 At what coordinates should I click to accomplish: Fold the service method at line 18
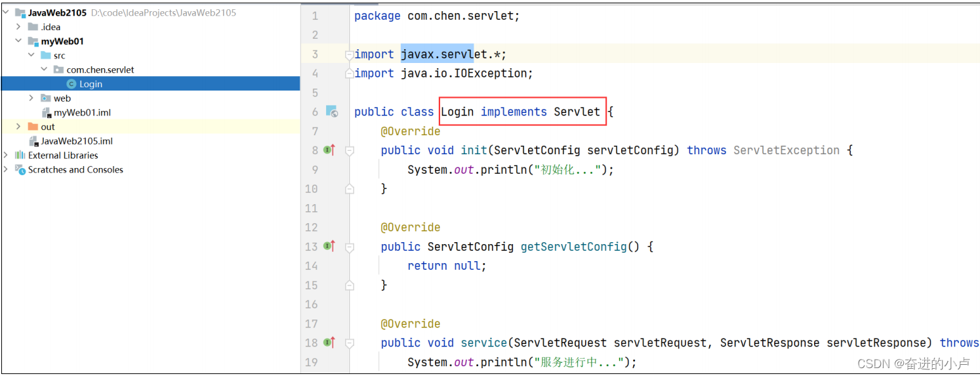[350, 343]
